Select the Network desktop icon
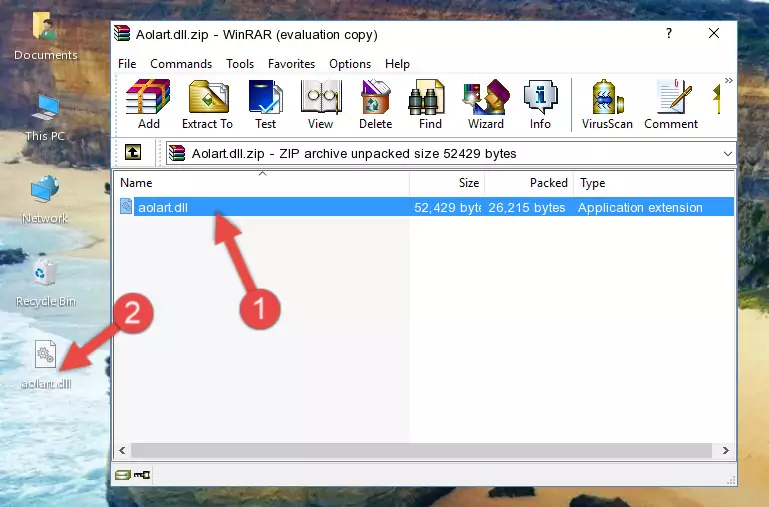 [45, 200]
